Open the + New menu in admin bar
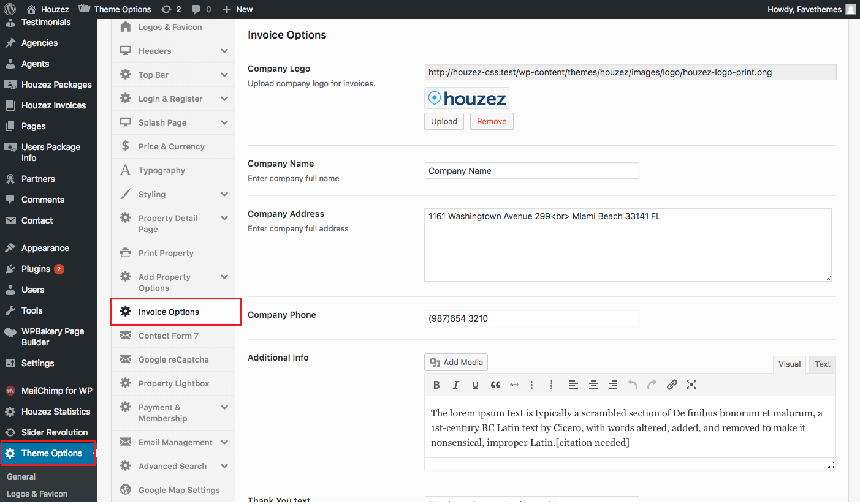The height and width of the screenshot is (504, 860). click(237, 9)
